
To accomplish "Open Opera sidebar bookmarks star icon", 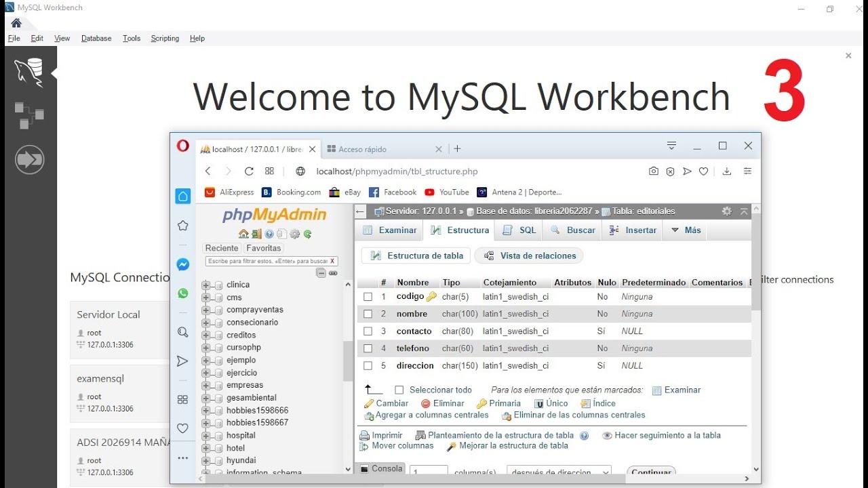I will pyautogui.click(x=182, y=225).
